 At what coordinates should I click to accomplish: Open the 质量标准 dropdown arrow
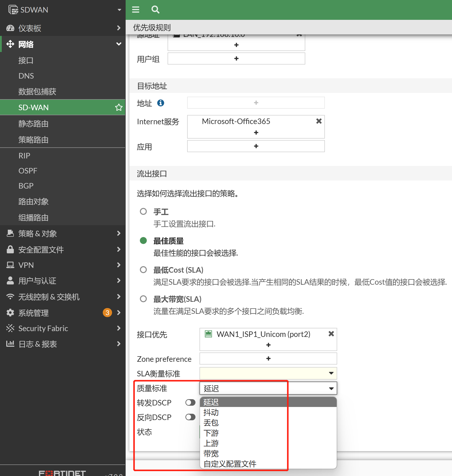[x=331, y=388]
